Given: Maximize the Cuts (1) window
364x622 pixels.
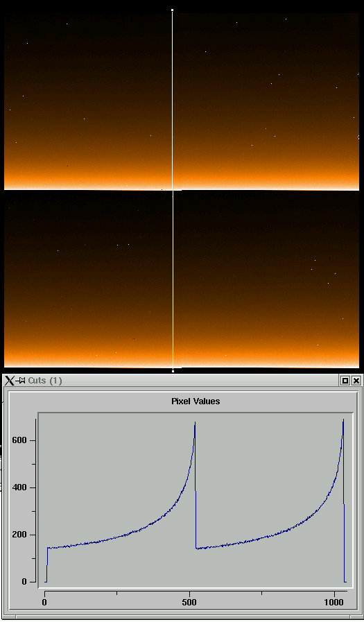Looking at the screenshot, I should point(345,381).
